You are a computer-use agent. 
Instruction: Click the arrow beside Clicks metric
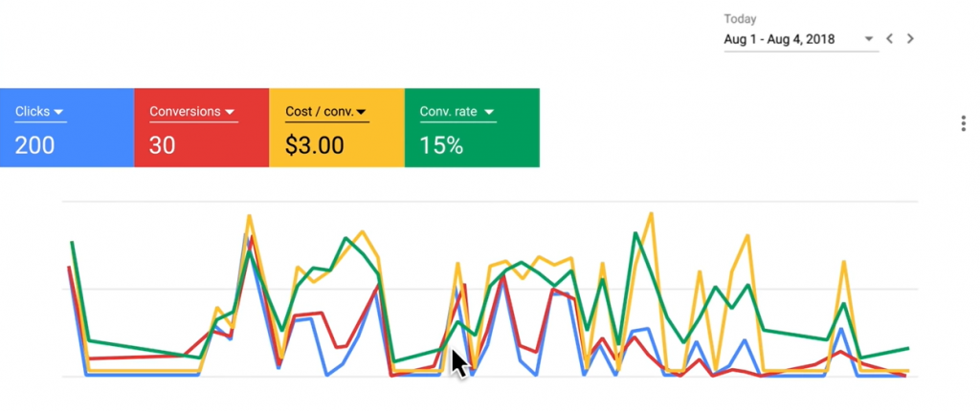tap(59, 113)
